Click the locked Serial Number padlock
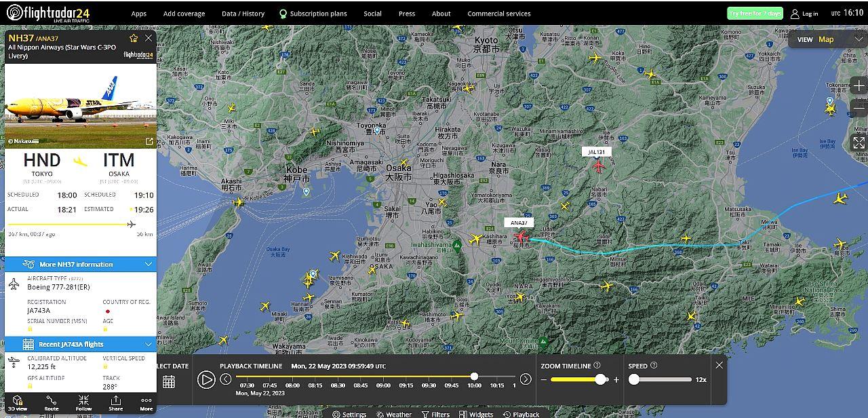 [x=30, y=328]
